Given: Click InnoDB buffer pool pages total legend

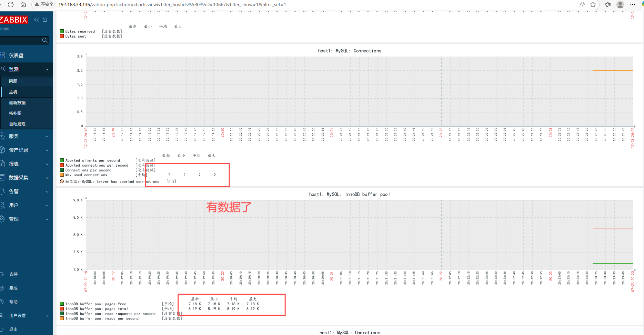Looking at the screenshot, I should click(97, 309).
